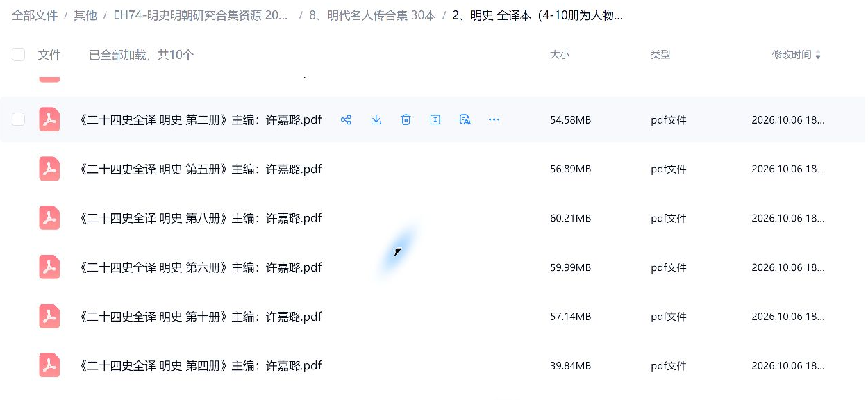Open more options for 第二册 file
This screenshot has width=868, height=400.
(x=494, y=119)
